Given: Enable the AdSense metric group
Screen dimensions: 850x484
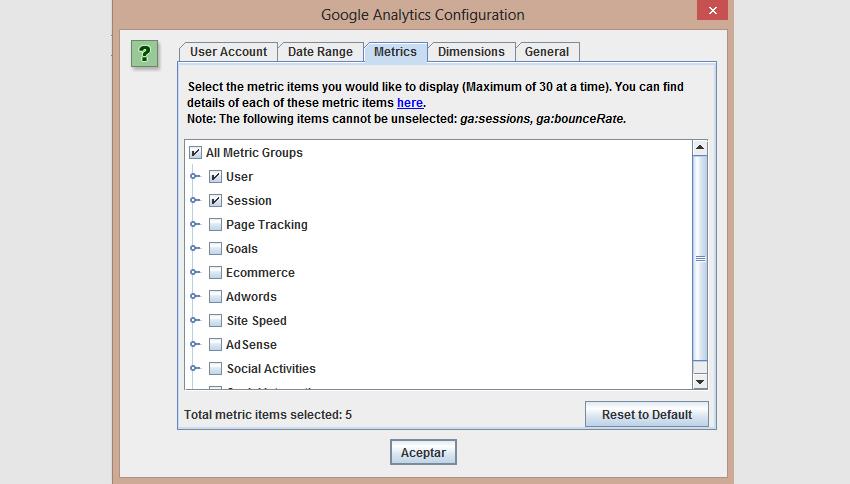Looking at the screenshot, I should [x=215, y=344].
